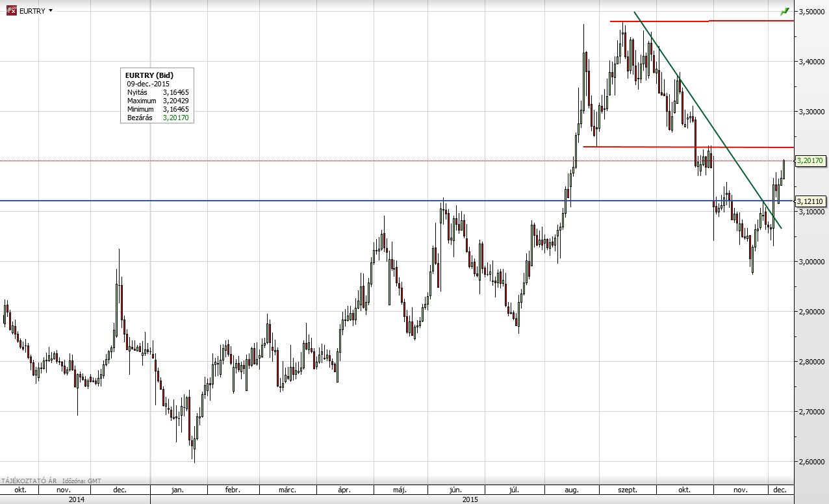
Task: Click the 3,50000 price axis label
Action: [811, 12]
